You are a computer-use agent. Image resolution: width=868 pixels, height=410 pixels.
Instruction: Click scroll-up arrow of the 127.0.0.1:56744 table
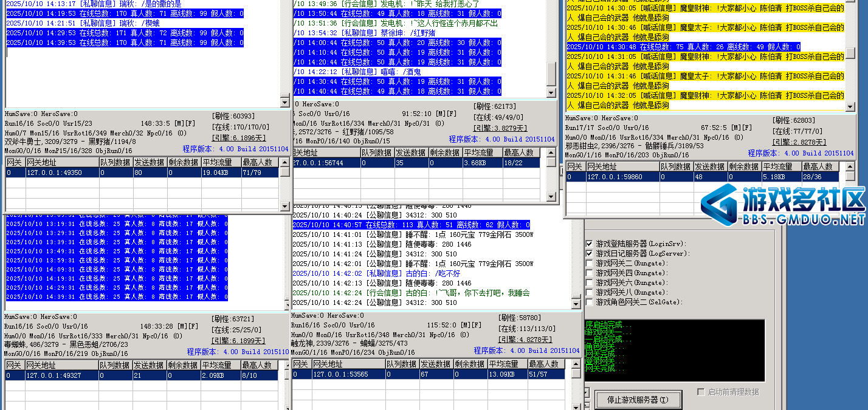tap(551, 153)
